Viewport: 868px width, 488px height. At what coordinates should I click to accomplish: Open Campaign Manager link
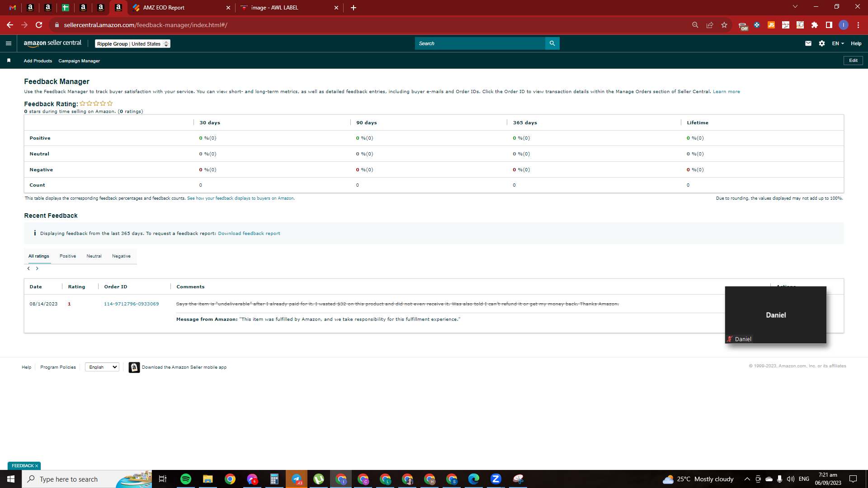point(79,61)
